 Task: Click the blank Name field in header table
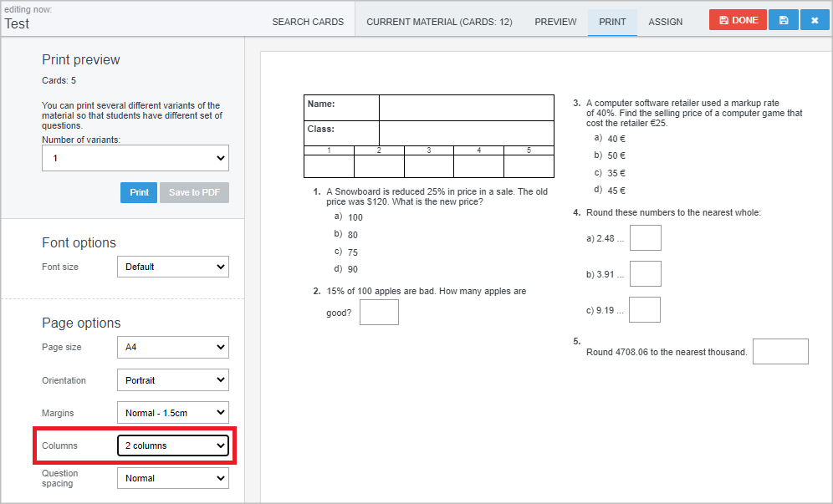pos(467,108)
